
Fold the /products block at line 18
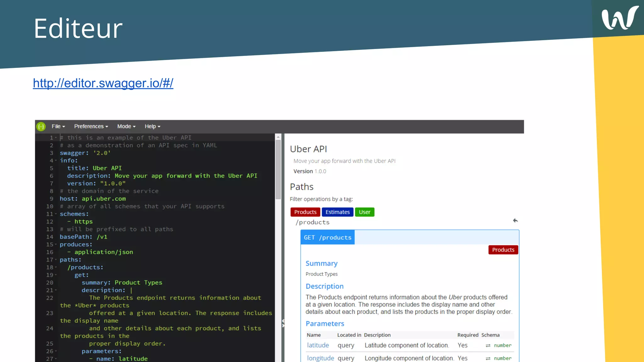[x=56, y=267]
